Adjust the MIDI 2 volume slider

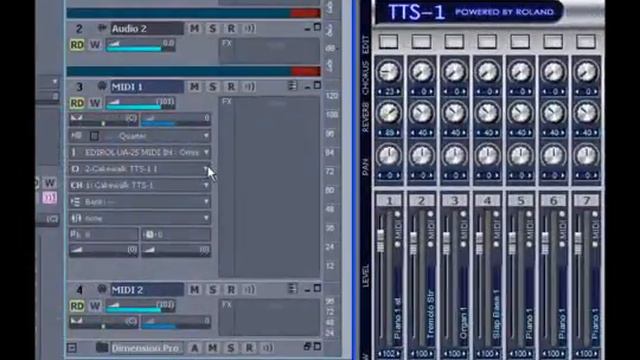pyautogui.click(x=140, y=306)
